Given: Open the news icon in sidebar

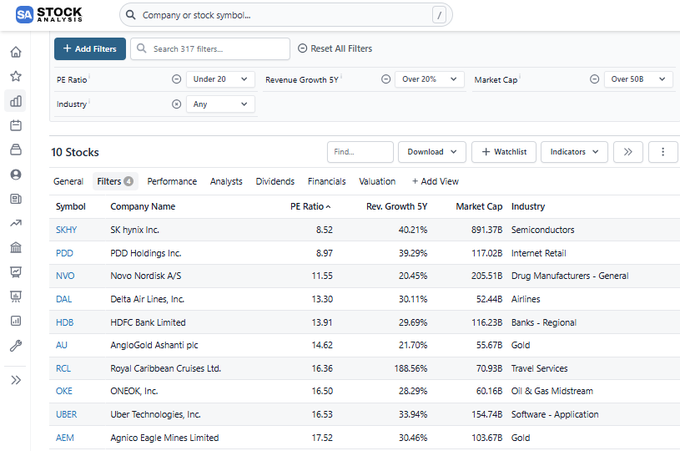Looking at the screenshot, I should [x=16, y=199].
